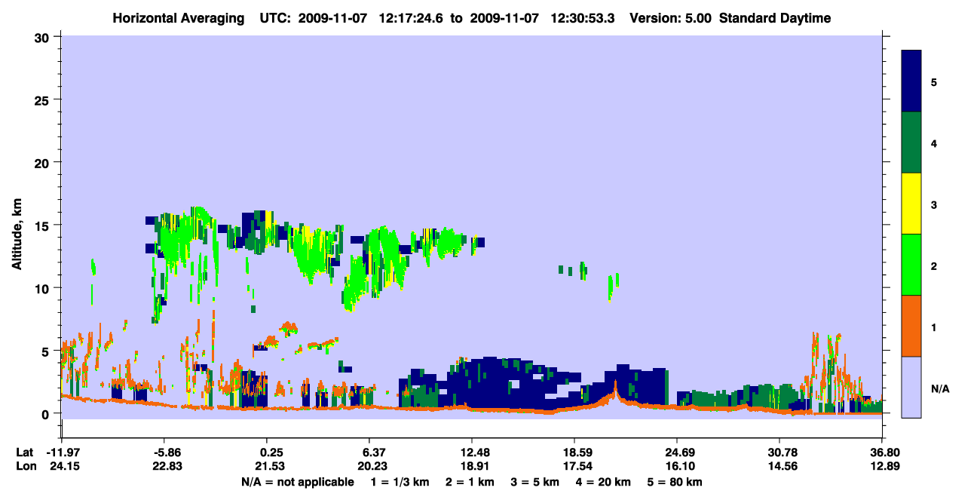Click the colorbar label 3
This screenshot has height=503, width=980.
tap(933, 204)
